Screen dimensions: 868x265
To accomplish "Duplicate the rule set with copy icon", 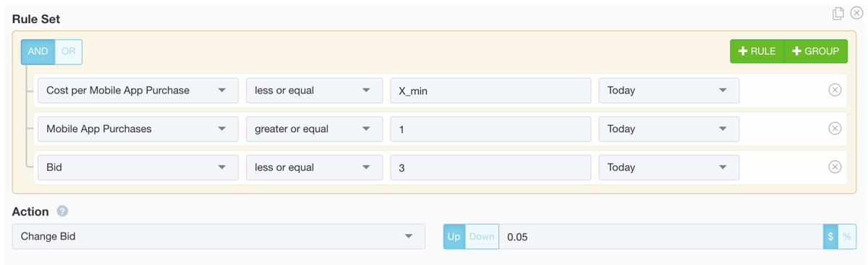I will click(x=838, y=13).
